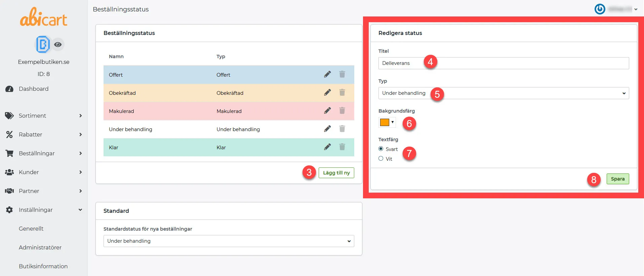Screen dimensions: 644x276
Task: Expand the Beställningar menu chevron
Action: pyautogui.click(x=80, y=153)
